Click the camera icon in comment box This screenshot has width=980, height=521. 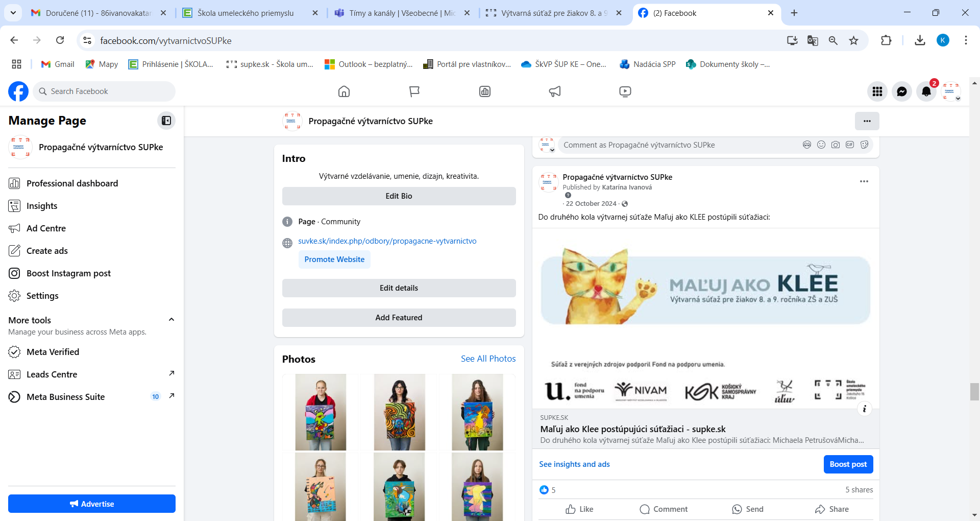pos(835,145)
